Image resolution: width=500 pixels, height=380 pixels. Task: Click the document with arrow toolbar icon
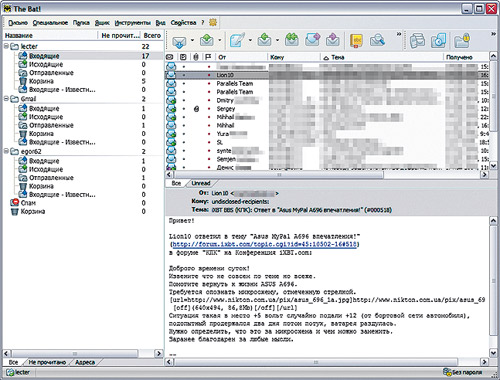pos(438,40)
